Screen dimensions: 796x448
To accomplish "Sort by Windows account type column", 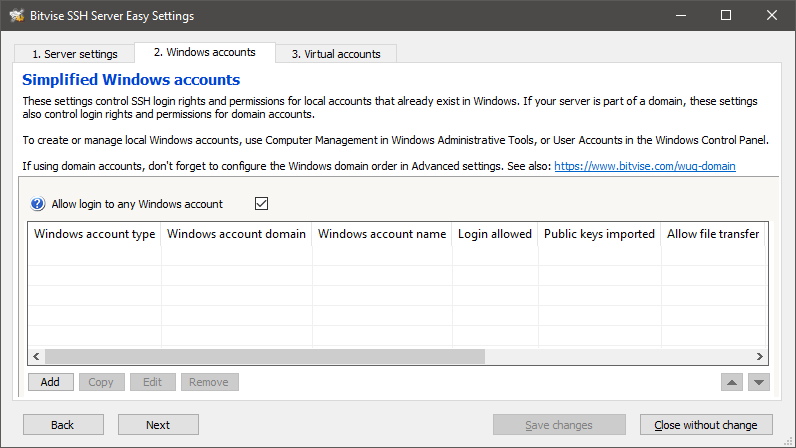I will 94,234.
